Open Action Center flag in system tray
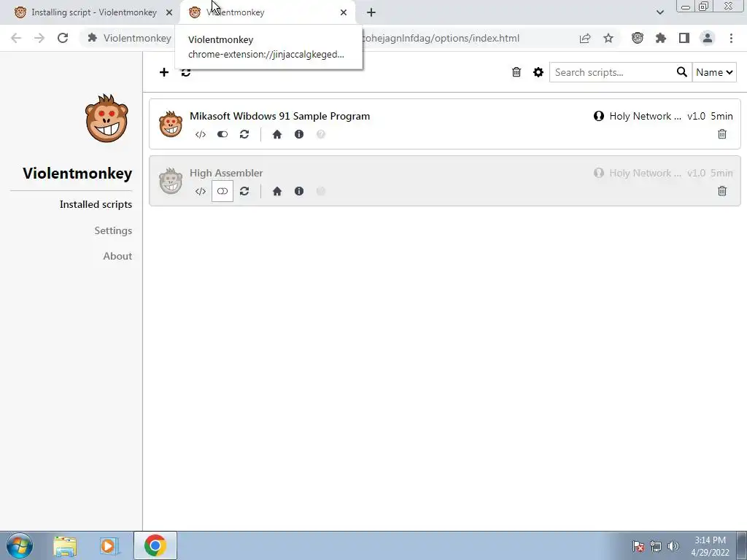The image size is (747, 560). 638,546
